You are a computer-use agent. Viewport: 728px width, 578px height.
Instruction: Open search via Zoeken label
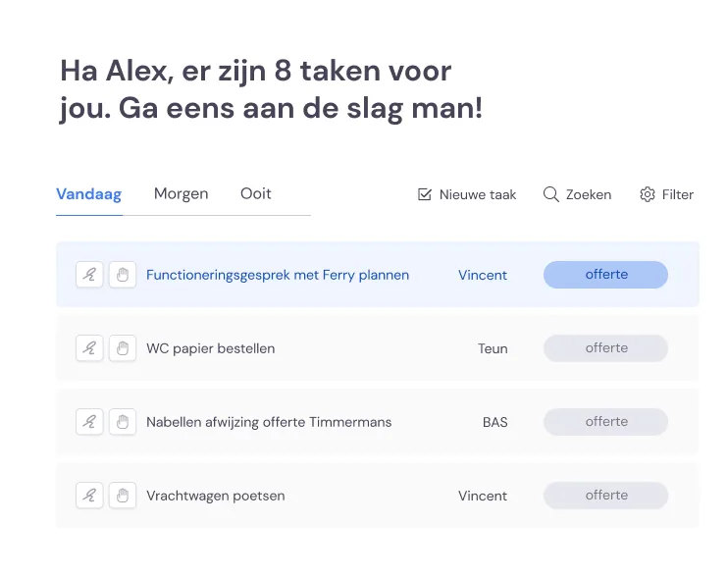coord(589,194)
